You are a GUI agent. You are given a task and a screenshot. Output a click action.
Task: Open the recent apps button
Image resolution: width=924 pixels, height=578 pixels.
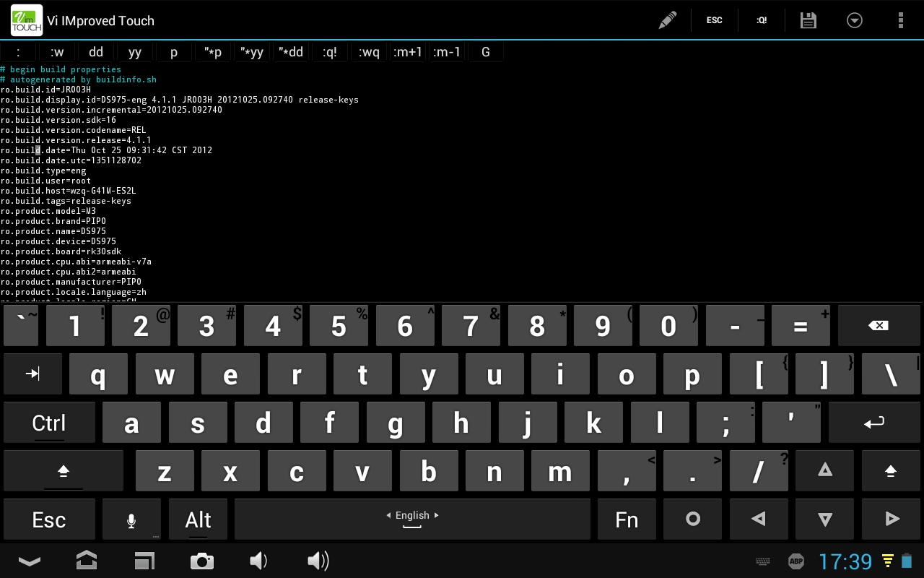144,561
